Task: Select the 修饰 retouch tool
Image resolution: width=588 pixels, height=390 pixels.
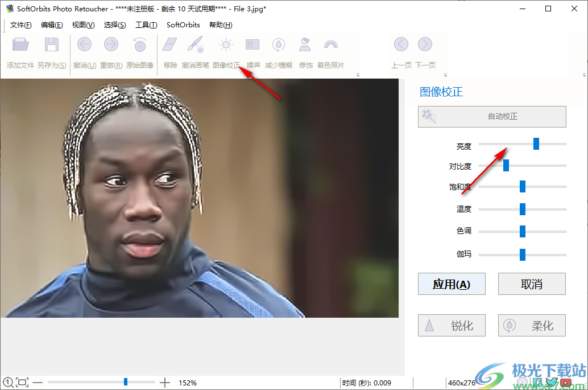Action: pos(305,51)
